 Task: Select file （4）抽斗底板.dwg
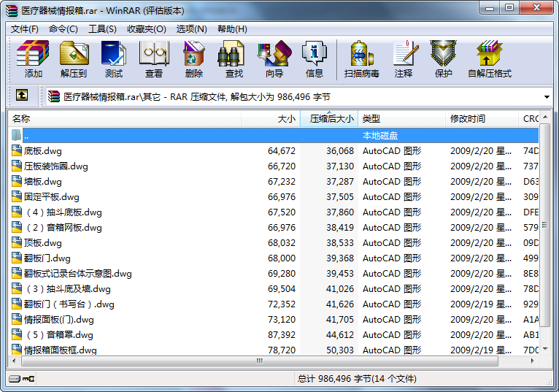[63, 212]
